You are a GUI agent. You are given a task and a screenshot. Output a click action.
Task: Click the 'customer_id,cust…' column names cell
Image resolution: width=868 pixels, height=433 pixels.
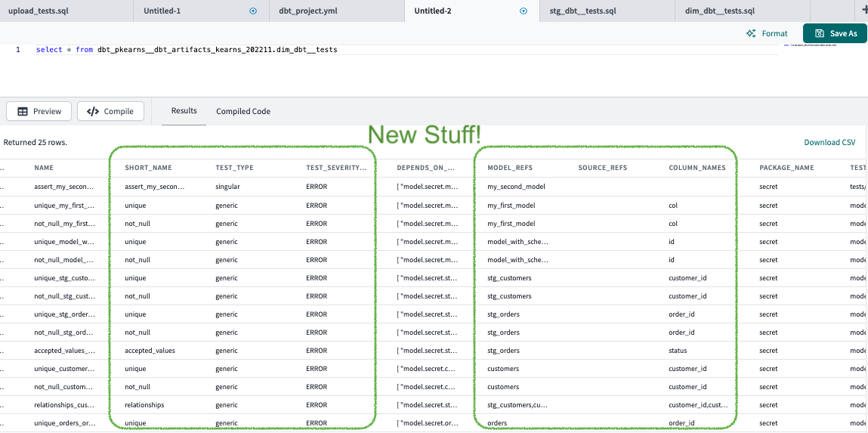699,405
